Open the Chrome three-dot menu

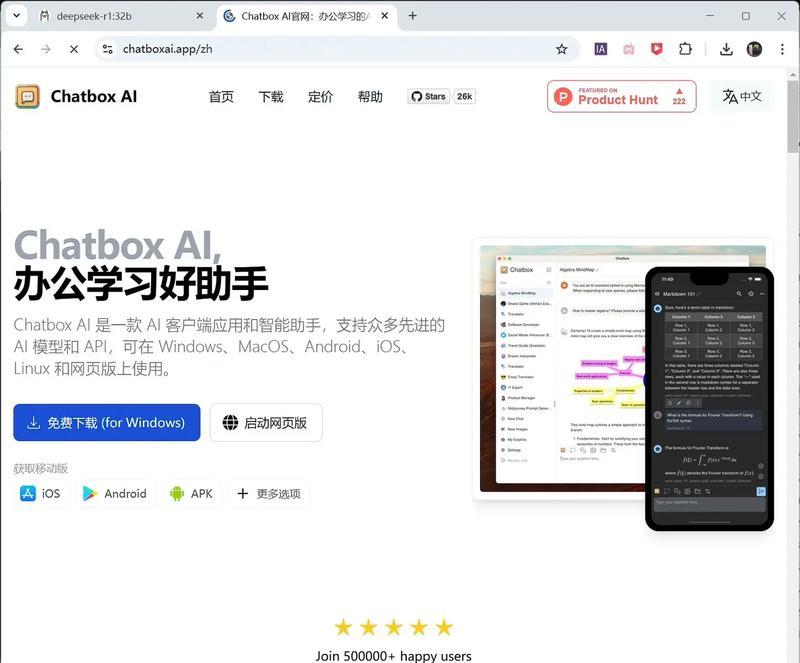(782, 49)
